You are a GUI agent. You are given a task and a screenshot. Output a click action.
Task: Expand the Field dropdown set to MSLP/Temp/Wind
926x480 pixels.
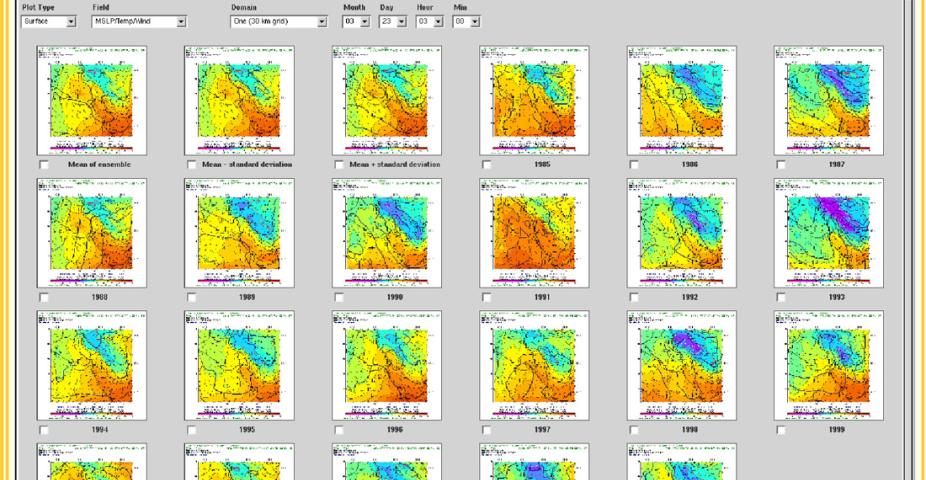(139, 20)
